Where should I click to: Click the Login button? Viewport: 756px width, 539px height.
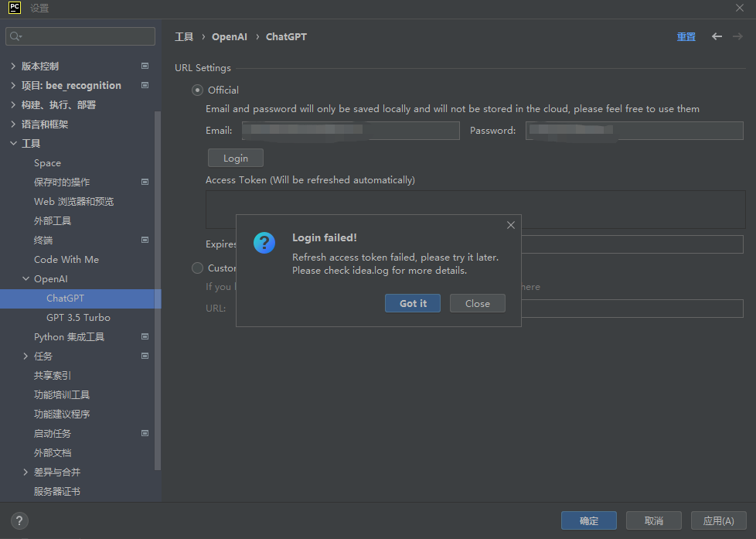coord(235,157)
